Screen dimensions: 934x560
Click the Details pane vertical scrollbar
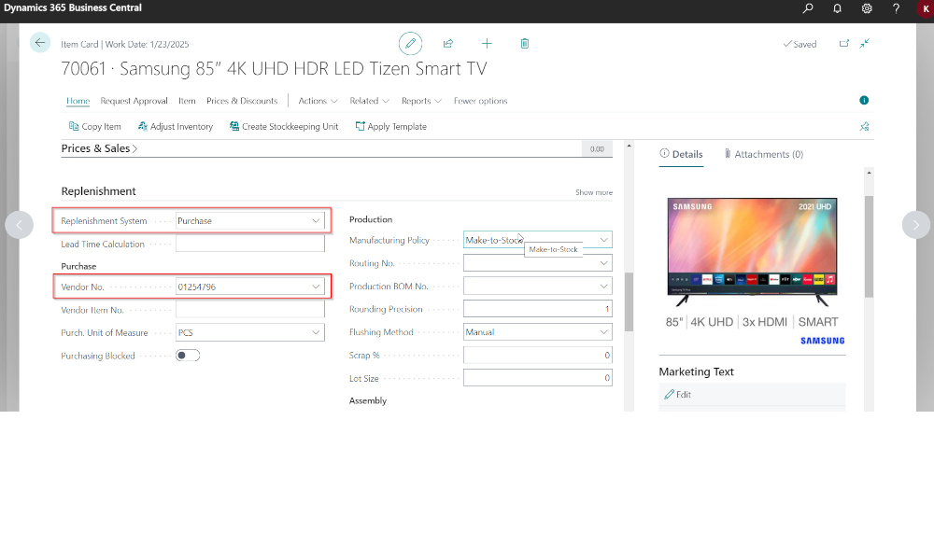click(869, 246)
